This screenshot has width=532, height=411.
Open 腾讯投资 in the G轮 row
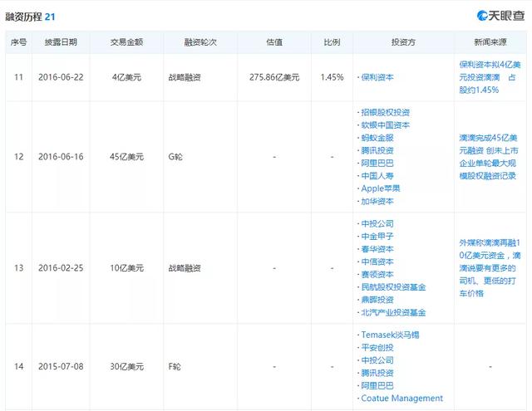[377, 150]
